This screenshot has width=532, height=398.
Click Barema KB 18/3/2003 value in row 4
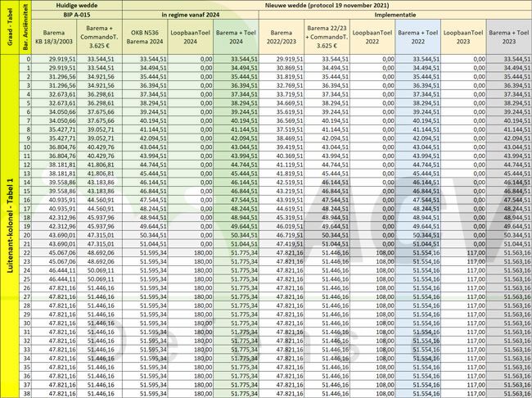pyautogui.click(x=54, y=94)
